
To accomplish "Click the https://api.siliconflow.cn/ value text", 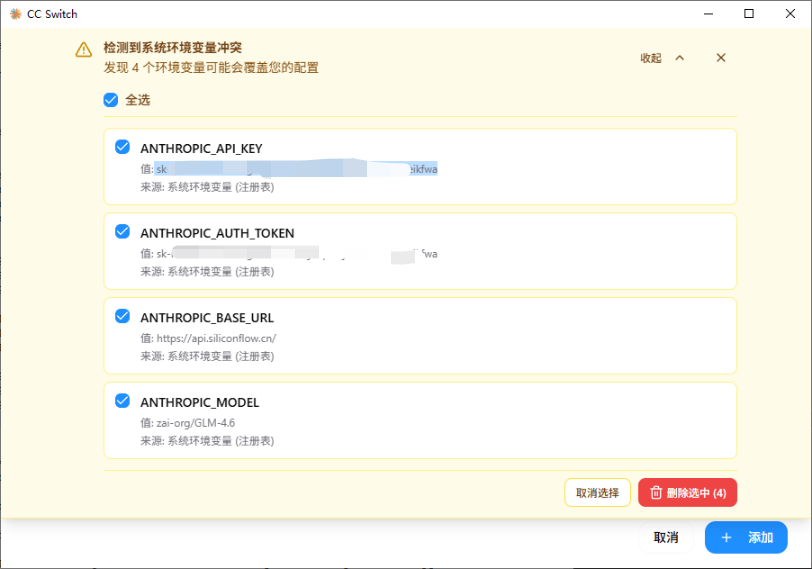I will [x=216, y=338].
